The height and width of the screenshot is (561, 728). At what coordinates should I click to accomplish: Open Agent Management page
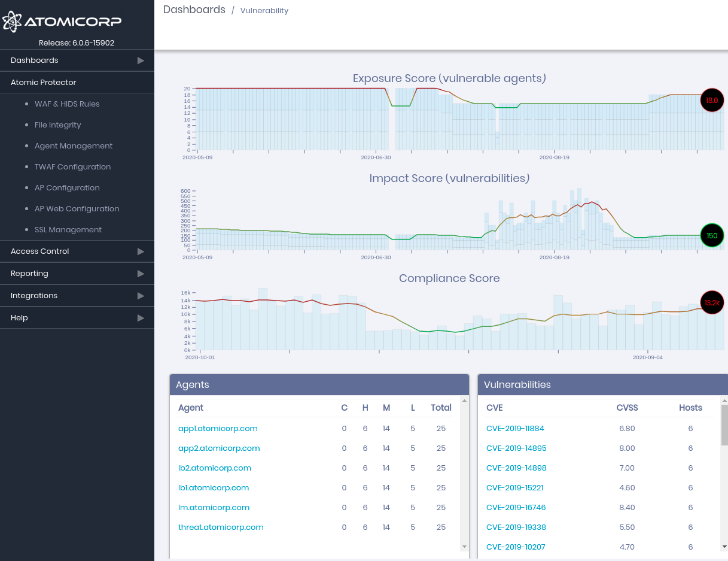pyautogui.click(x=74, y=146)
